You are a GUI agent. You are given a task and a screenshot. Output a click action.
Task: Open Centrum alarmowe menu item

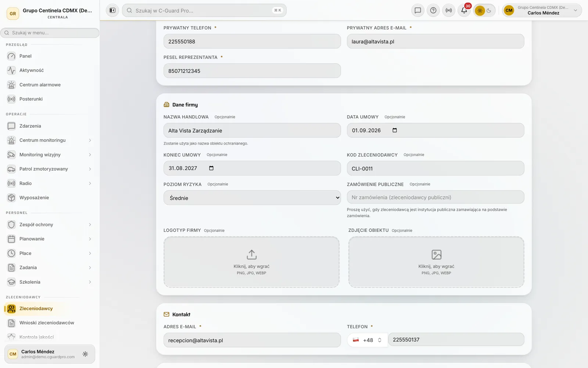tap(50, 85)
